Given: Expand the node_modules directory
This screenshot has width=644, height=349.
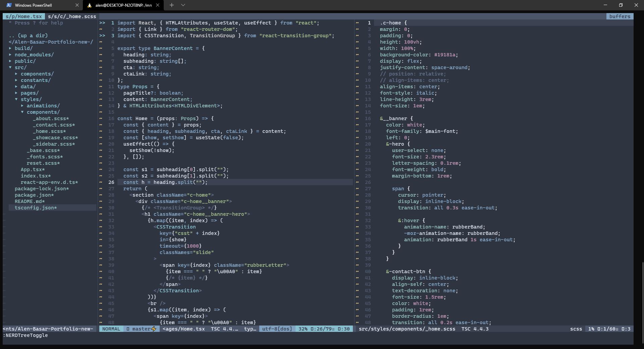Looking at the screenshot, I should click(x=10, y=54).
